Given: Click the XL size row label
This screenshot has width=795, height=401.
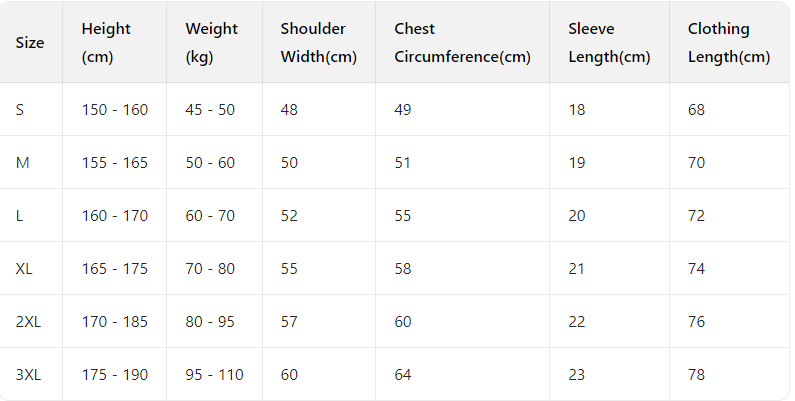Looking at the screenshot, I should pyautogui.click(x=24, y=269).
